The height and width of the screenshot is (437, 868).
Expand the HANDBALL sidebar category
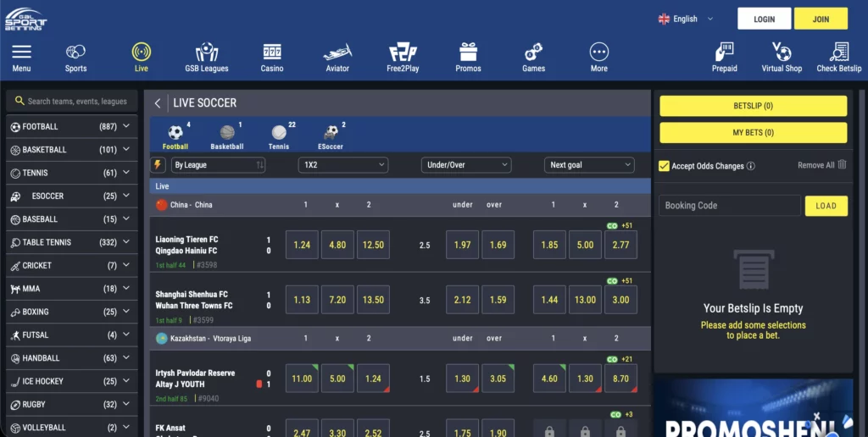[72, 358]
